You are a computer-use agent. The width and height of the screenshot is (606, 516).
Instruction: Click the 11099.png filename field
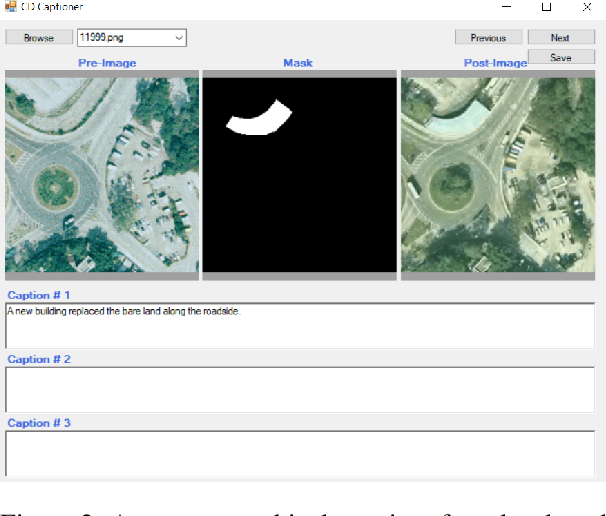click(122, 38)
